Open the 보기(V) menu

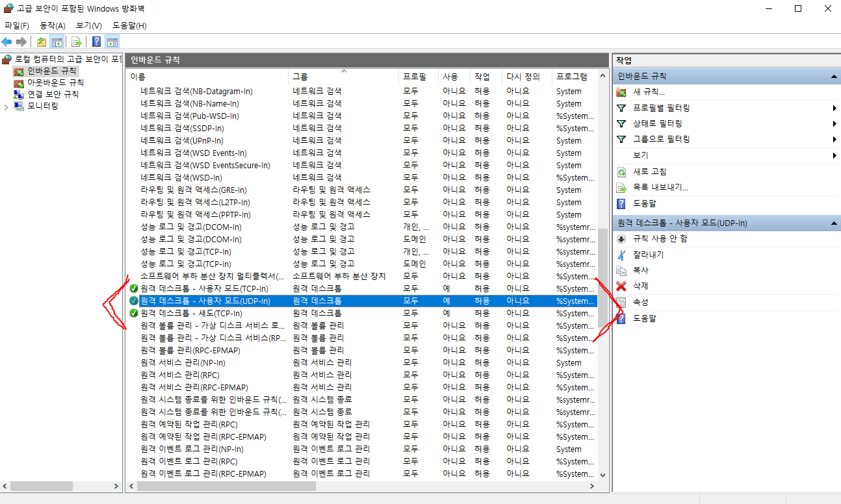pos(88,25)
